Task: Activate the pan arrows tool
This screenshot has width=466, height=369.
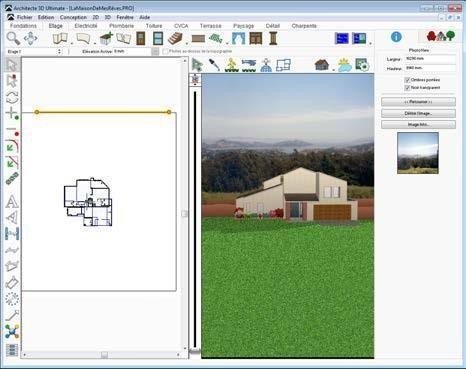Action: [x=30, y=38]
